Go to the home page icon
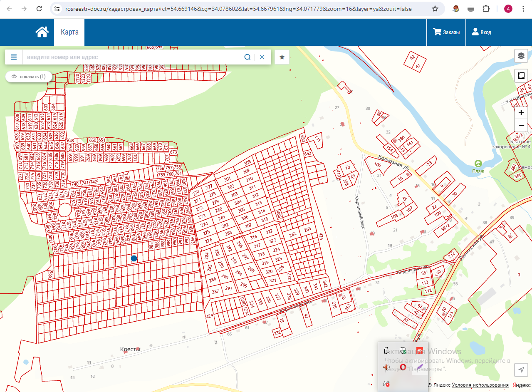 (42, 32)
